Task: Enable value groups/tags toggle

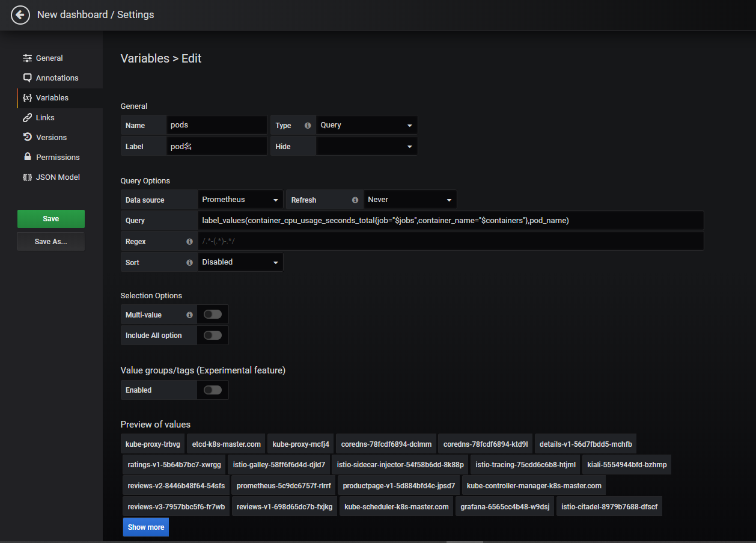Action: pos(213,390)
